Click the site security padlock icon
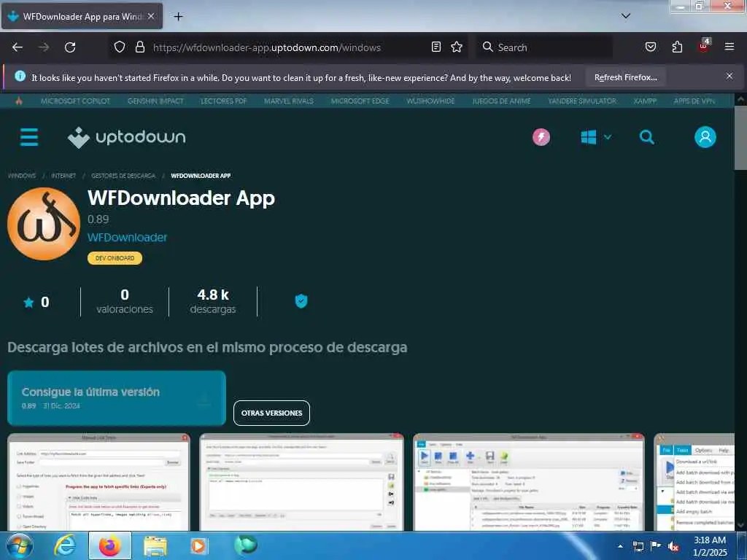 coord(139,47)
